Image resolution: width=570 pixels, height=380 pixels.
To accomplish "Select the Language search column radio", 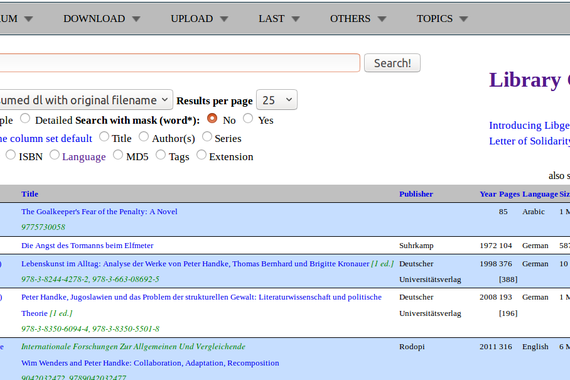I will [54, 155].
